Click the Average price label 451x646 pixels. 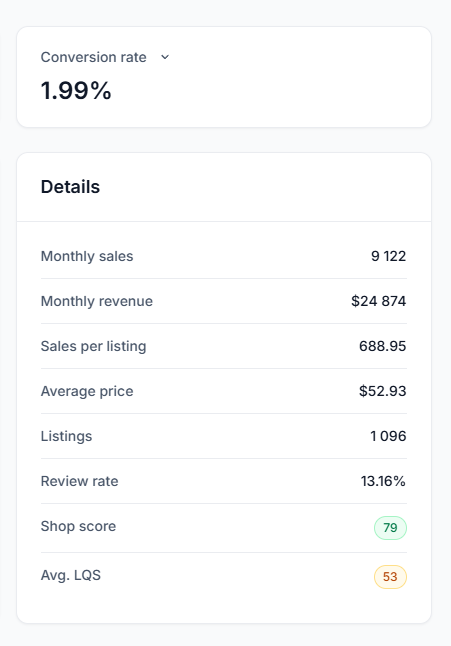pyautogui.click(x=87, y=391)
